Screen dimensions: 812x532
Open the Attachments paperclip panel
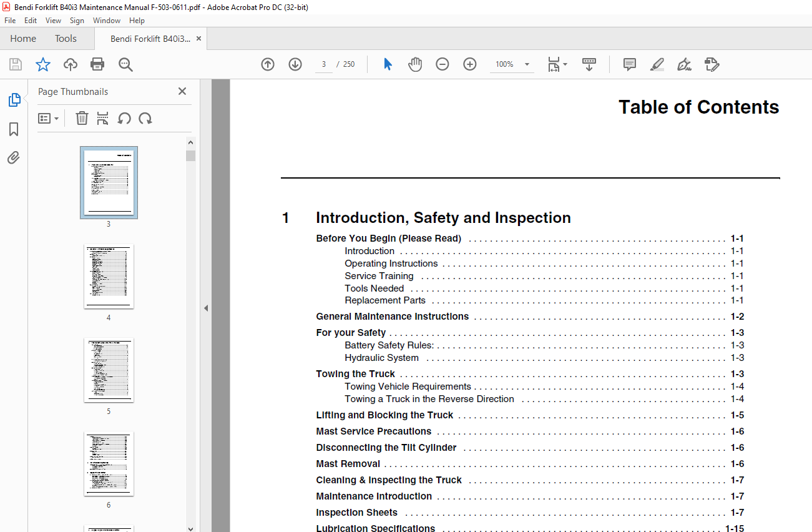(14, 157)
